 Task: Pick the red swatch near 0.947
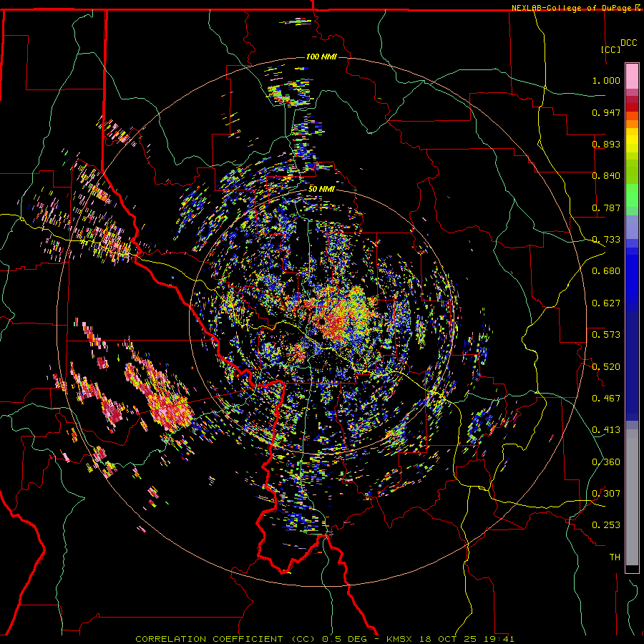(632, 107)
